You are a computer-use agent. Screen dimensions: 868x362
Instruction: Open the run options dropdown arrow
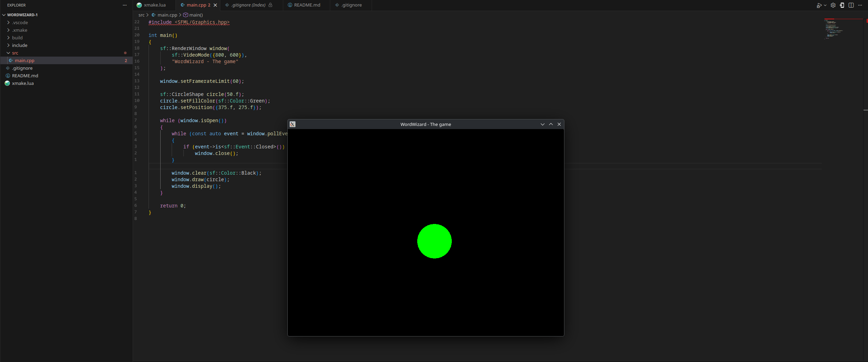coord(825,5)
